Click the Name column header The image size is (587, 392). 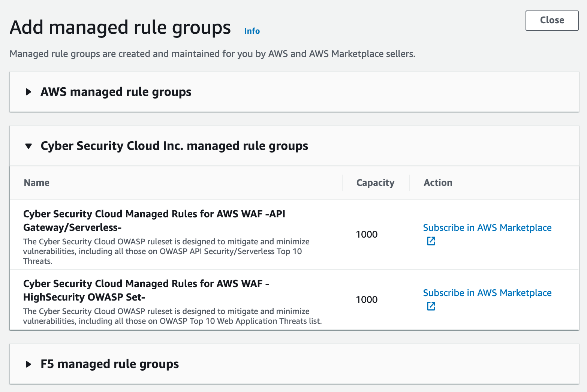point(37,183)
